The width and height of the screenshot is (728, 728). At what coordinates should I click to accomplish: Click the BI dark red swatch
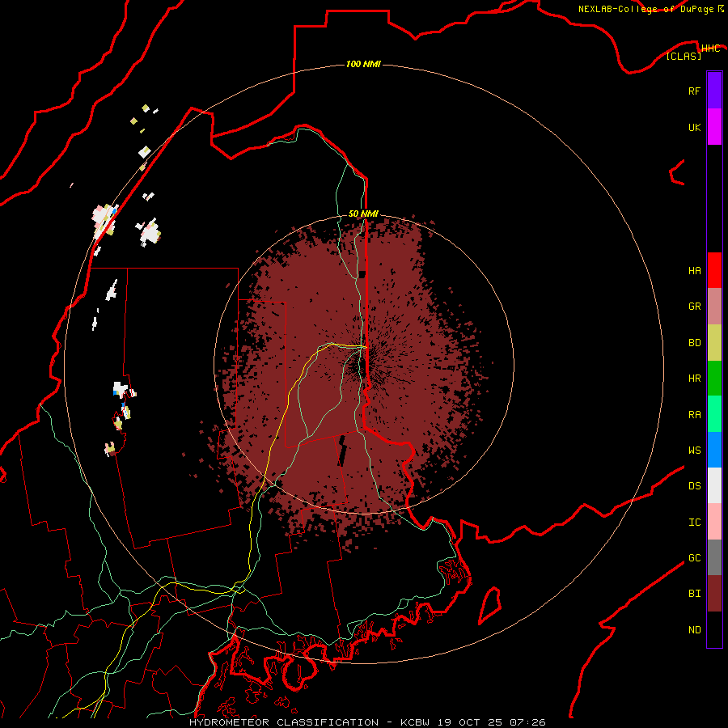coord(714,594)
